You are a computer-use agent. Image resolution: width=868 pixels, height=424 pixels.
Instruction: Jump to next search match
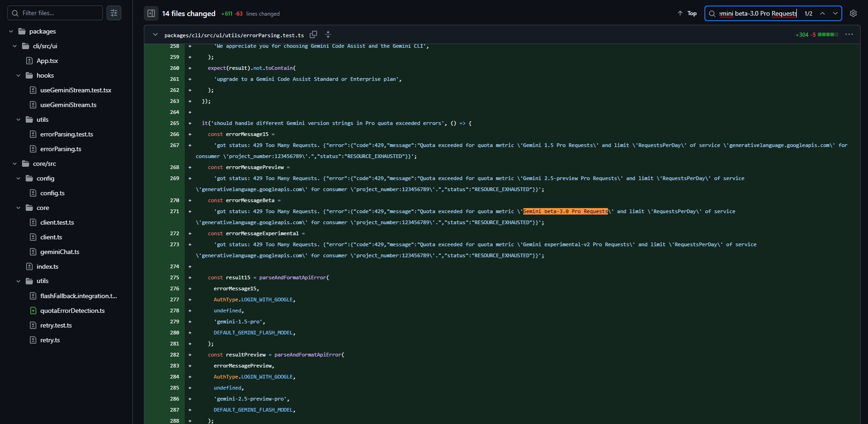tap(835, 13)
